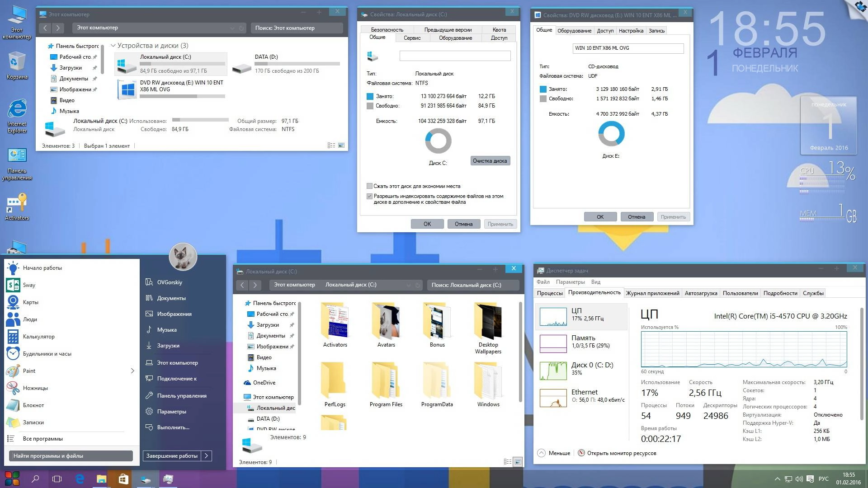Image resolution: width=868 pixels, height=488 pixels.
Task: Open Desktop Wallpapers folder
Action: pos(488,328)
